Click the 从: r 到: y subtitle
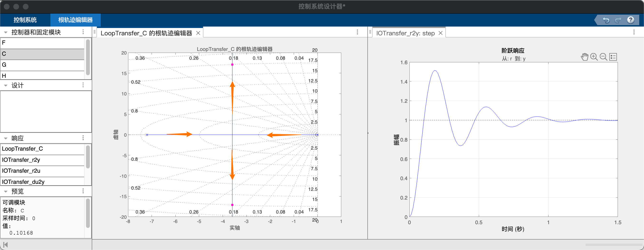The height and width of the screenshot is (250, 644). [x=514, y=59]
